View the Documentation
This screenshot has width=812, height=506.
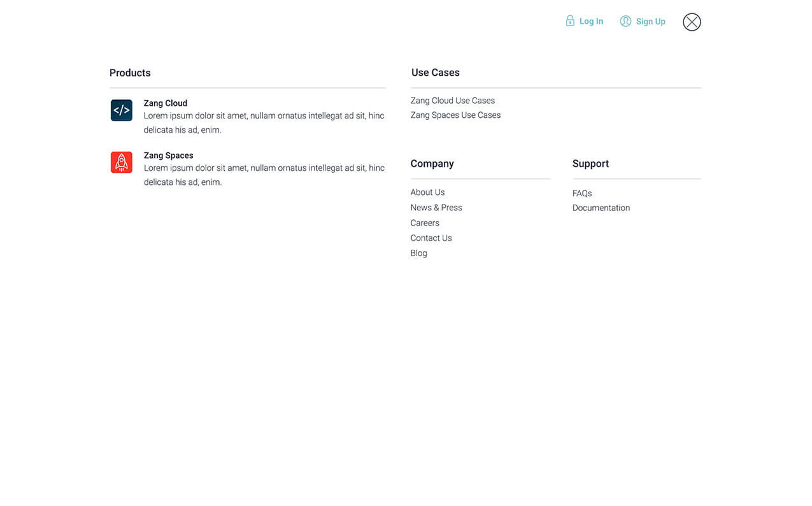(601, 207)
